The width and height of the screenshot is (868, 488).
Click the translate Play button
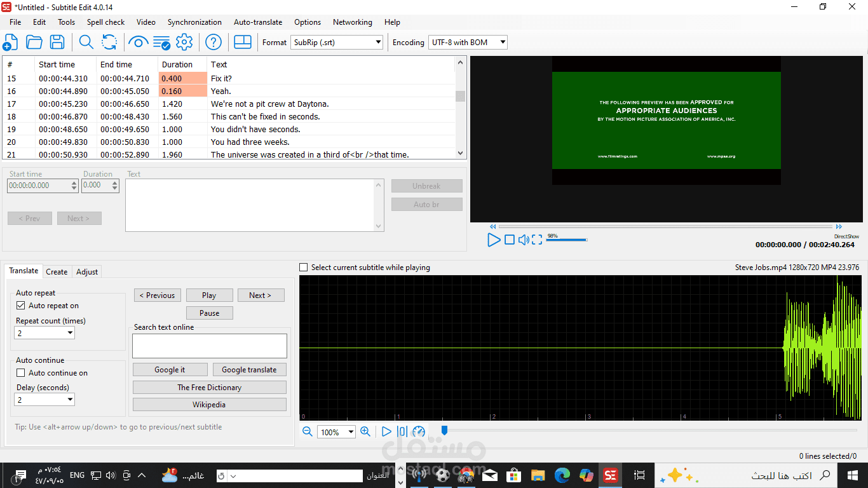pos(210,295)
